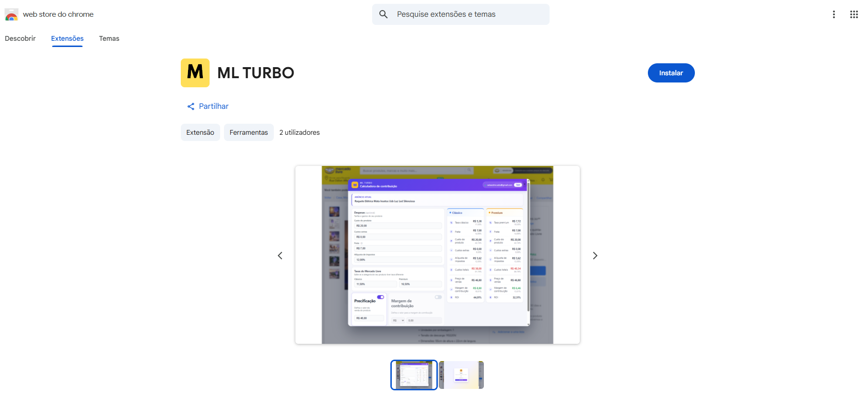Open the Google apps grid

pyautogui.click(x=854, y=14)
